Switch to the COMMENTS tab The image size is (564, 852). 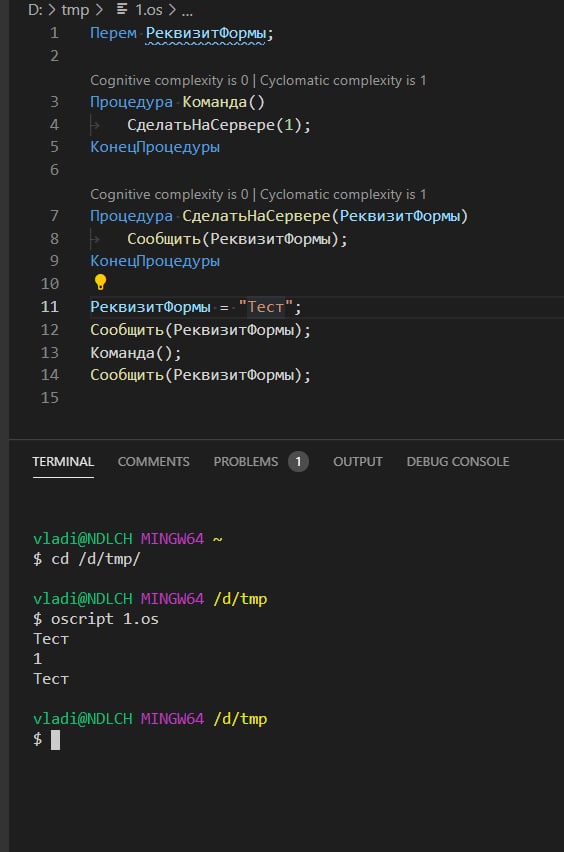(154, 462)
